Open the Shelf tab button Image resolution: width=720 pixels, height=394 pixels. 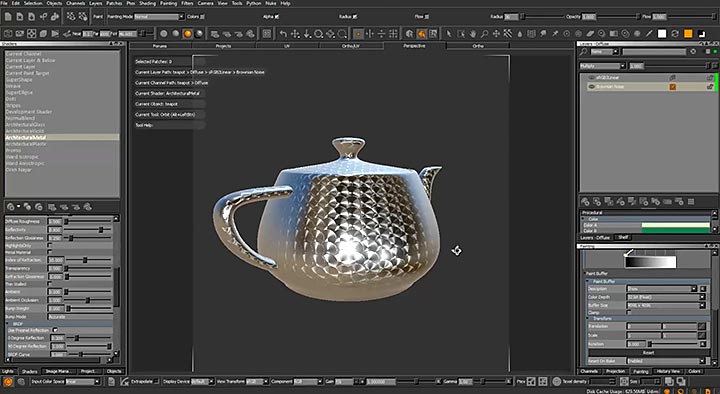[623, 237]
